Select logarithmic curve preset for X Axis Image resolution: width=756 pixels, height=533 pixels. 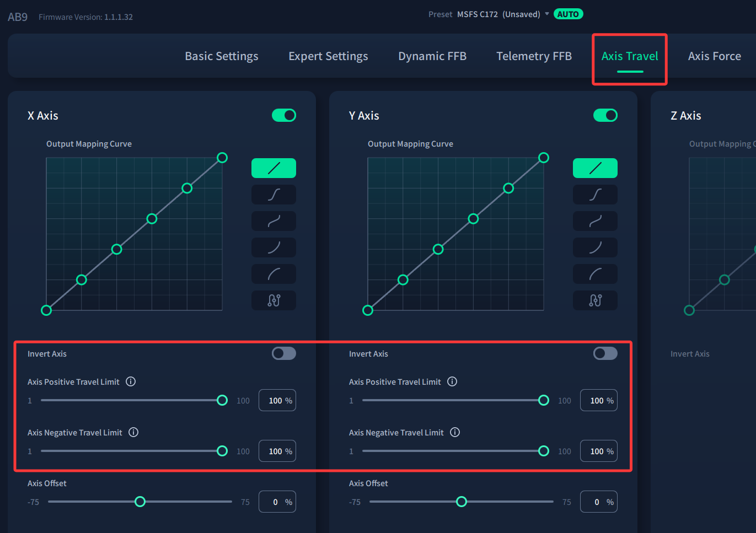274,274
